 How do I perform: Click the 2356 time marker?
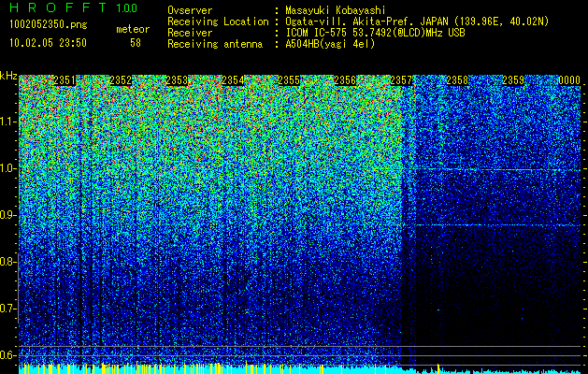click(x=345, y=80)
